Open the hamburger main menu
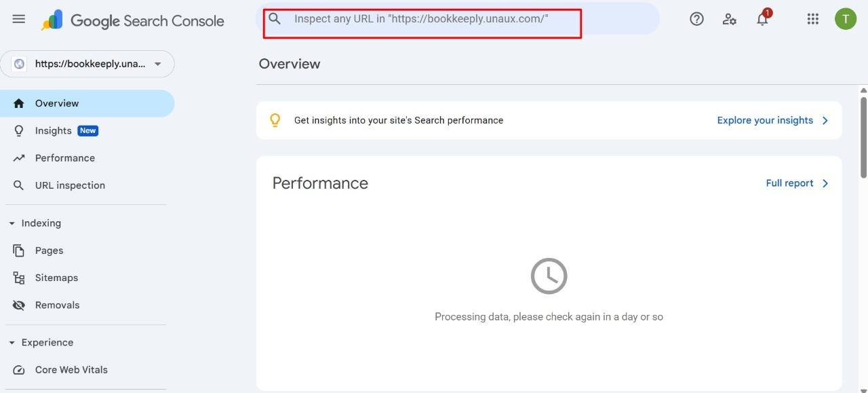This screenshot has width=868, height=393. 19,19
